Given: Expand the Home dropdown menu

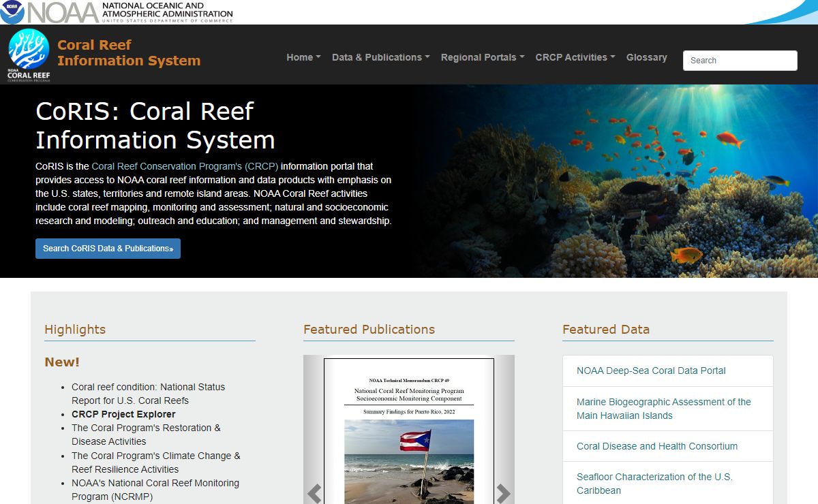Looking at the screenshot, I should click(303, 57).
